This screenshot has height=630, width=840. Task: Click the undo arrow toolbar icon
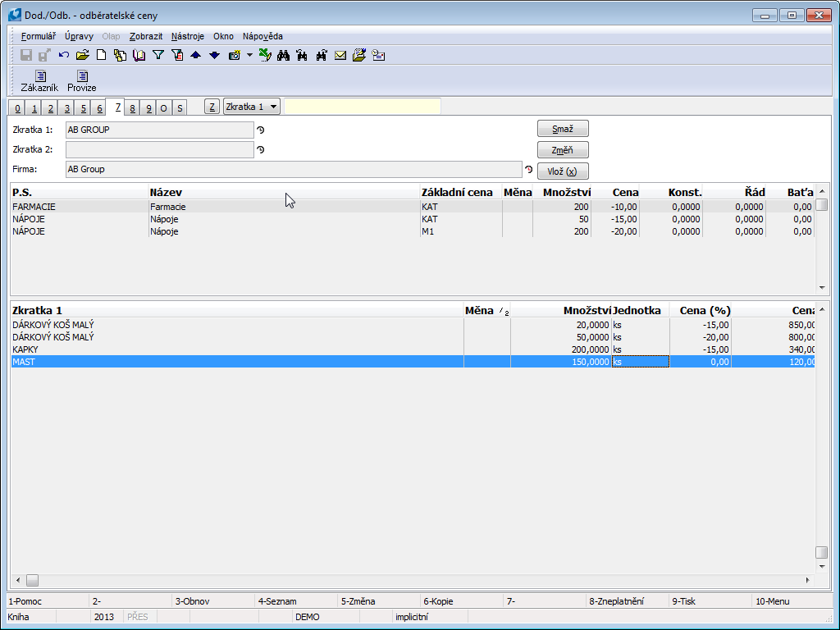click(x=64, y=56)
